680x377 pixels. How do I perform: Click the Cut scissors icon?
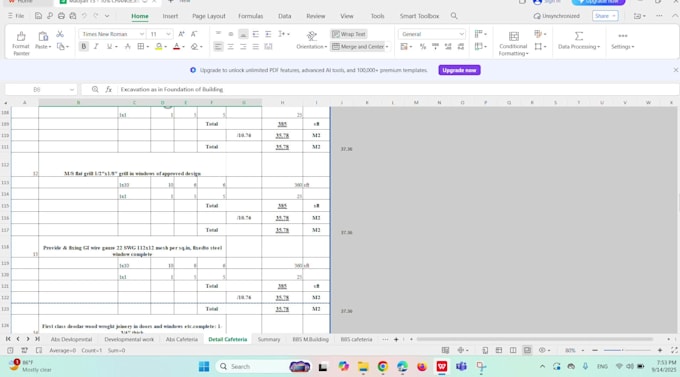(x=60, y=34)
